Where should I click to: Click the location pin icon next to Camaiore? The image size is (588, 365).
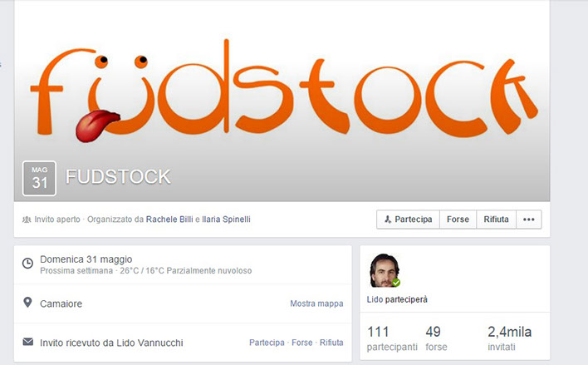point(27,303)
